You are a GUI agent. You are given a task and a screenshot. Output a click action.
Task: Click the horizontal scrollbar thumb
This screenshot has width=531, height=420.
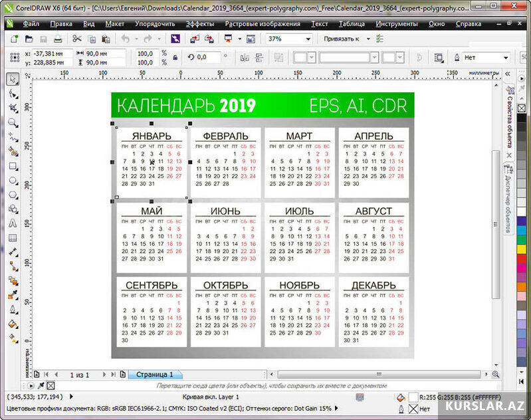[379, 374]
